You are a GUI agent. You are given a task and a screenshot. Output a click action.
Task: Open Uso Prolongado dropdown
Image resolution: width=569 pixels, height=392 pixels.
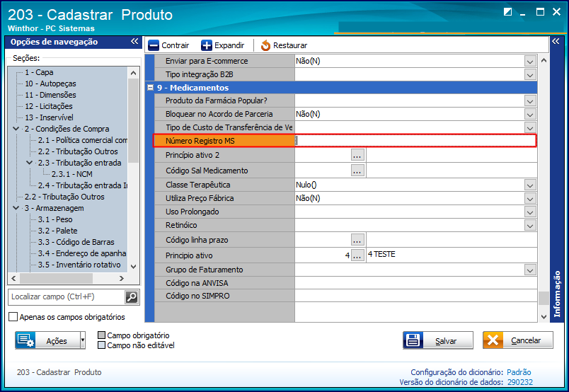click(530, 212)
